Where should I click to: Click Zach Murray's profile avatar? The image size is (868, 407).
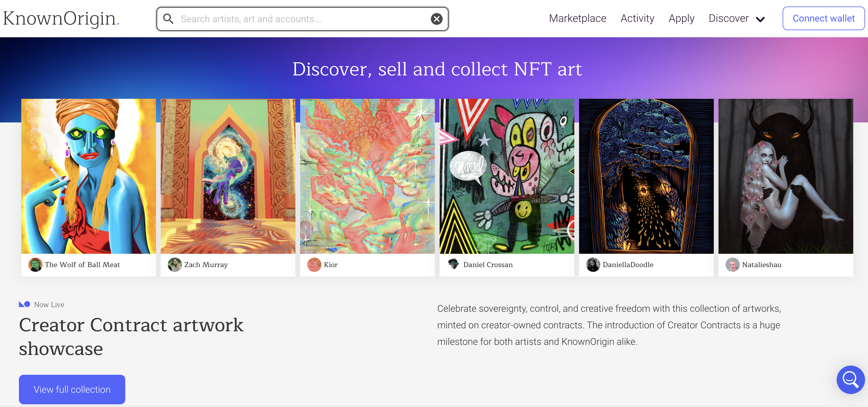[x=175, y=265]
